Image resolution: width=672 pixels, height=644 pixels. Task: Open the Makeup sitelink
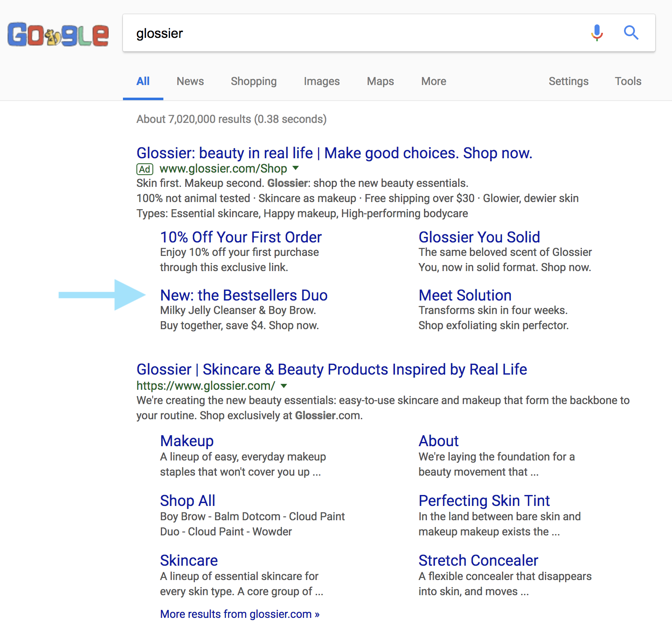(x=187, y=441)
